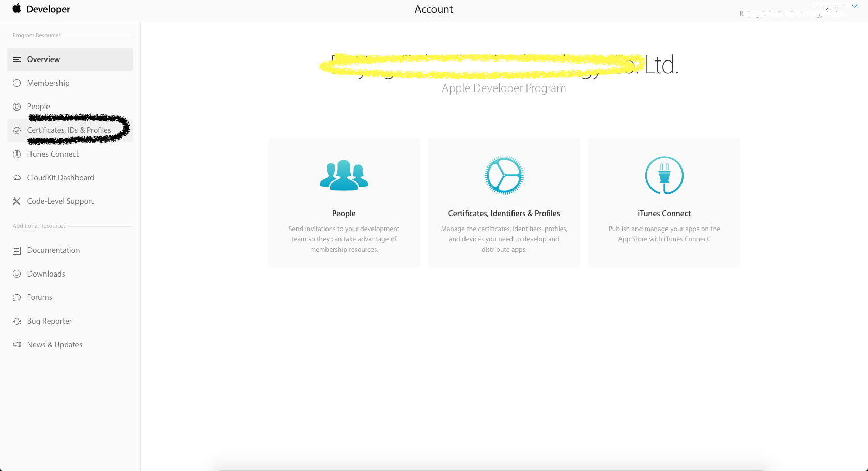Select Overview in sidebar
This screenshot has width=868, height=471.
tap(70, 59)
